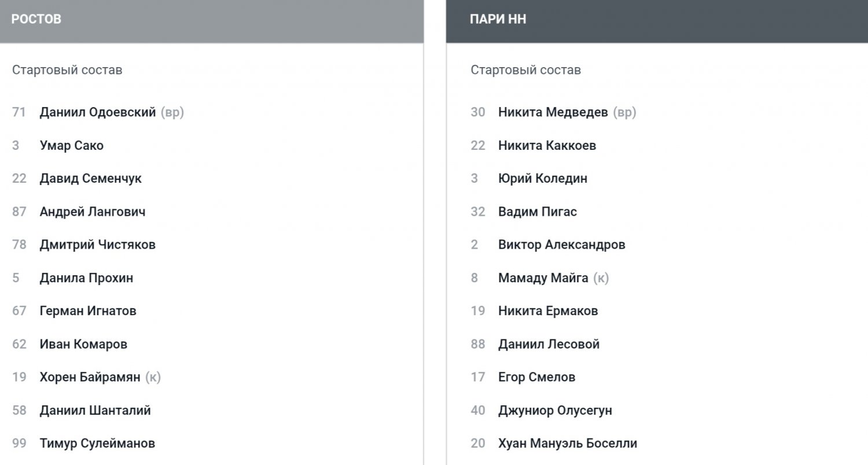Open Давид Семенчук profile
Viewport: 868px width, 465px height.
point(90,178)
